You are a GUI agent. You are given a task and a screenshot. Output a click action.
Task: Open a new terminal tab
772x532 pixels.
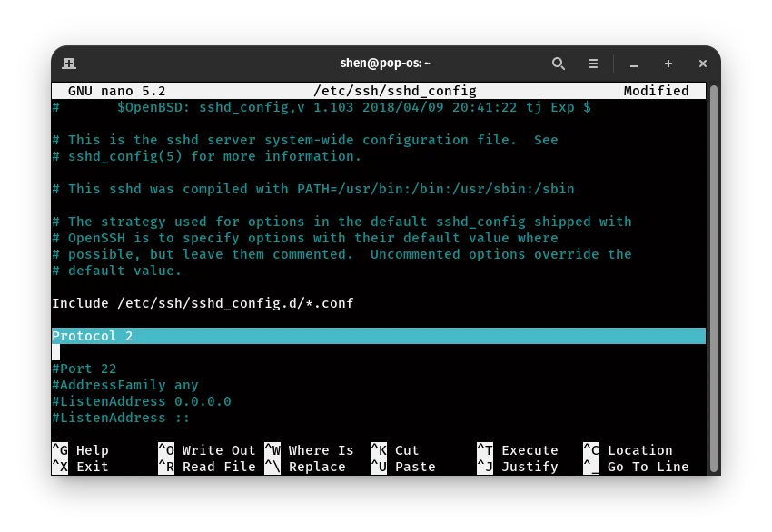coord(69,64)
